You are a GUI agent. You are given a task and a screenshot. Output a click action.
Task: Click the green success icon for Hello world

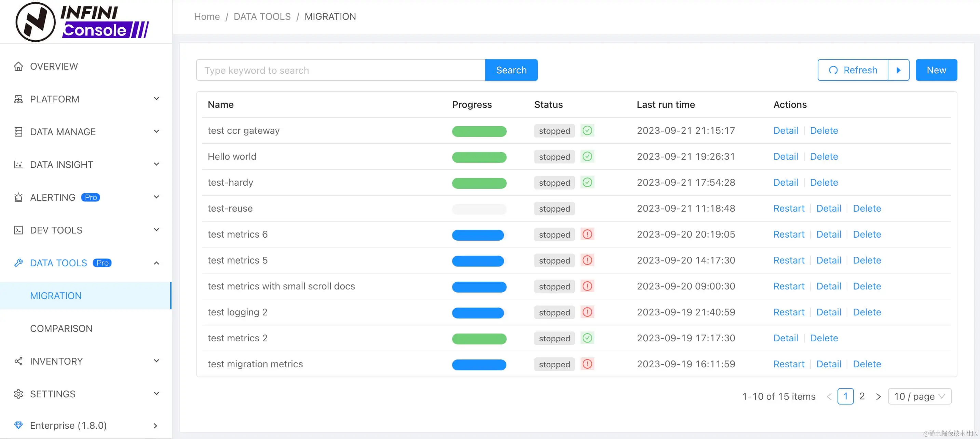(587, 157)
